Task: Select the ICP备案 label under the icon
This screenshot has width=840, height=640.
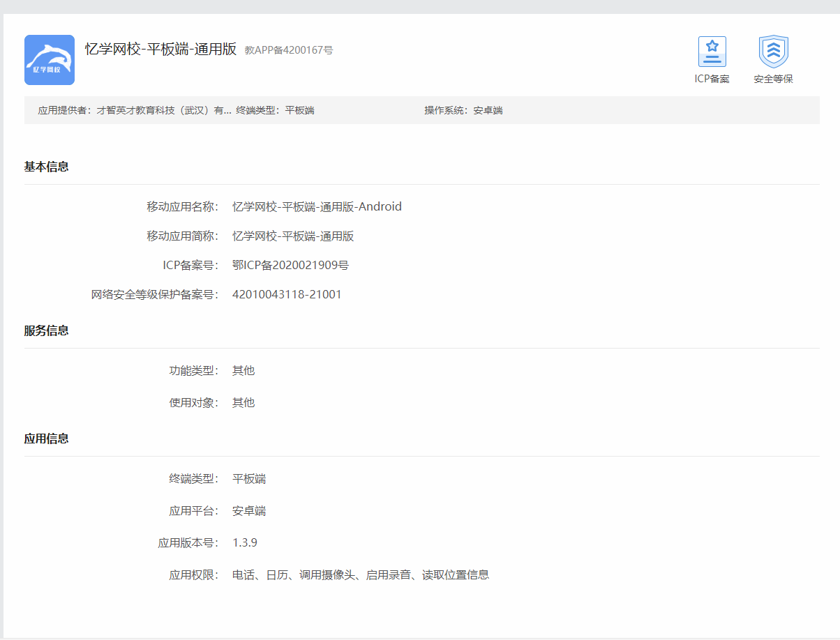Action: coord(712,79)
